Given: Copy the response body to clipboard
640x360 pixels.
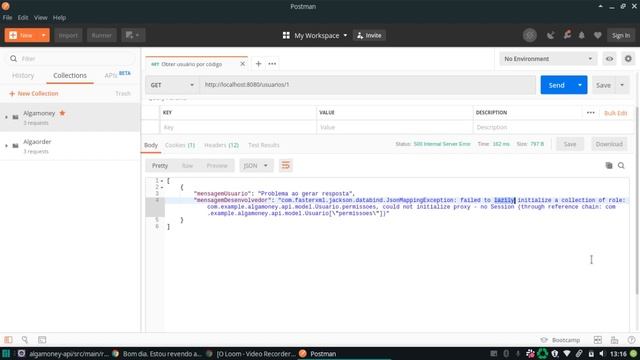Looking at the screenshot, I should tap(609, 165).
